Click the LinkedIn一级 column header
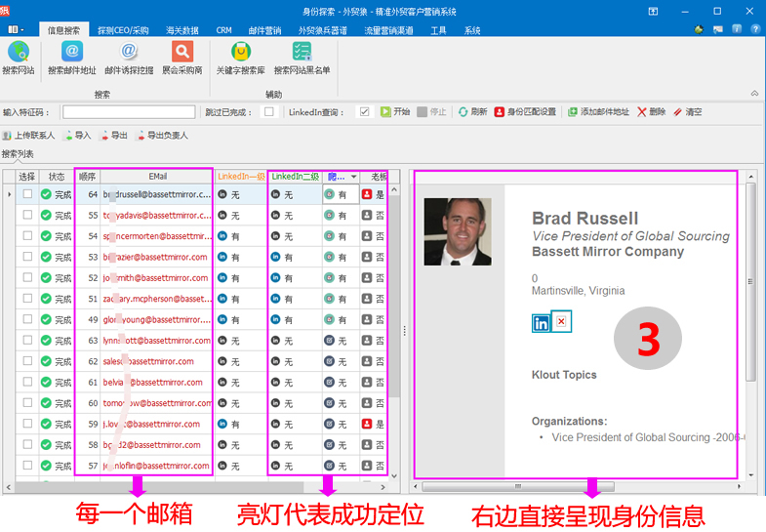766x532 pixels. click(241, 177)
